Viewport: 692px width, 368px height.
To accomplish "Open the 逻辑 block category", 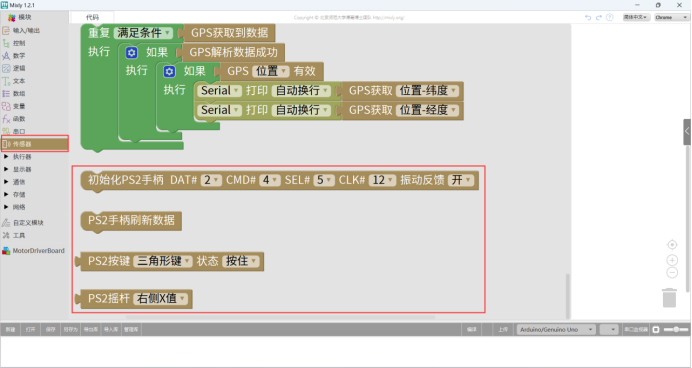I will [x=19, y=68].
